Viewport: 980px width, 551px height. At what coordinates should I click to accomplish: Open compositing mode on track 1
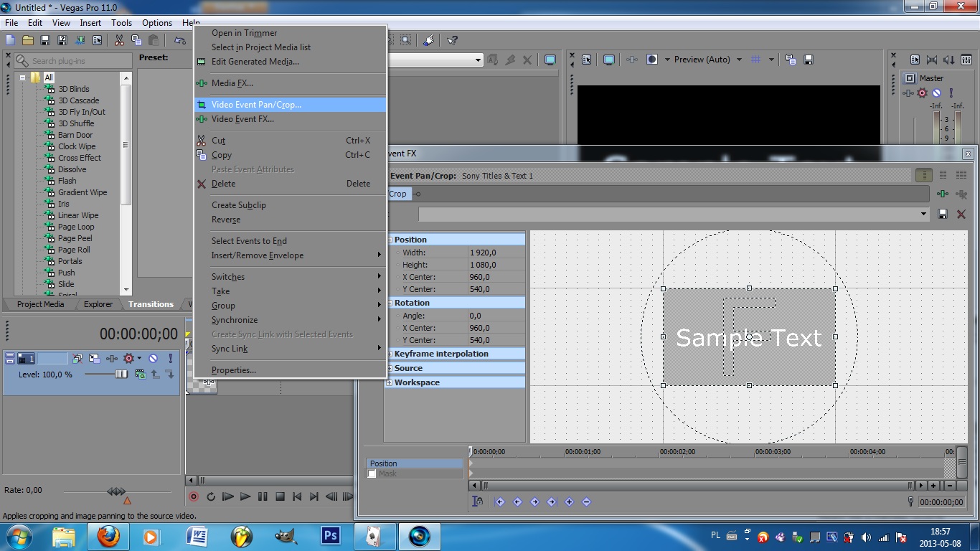point(141,374)
